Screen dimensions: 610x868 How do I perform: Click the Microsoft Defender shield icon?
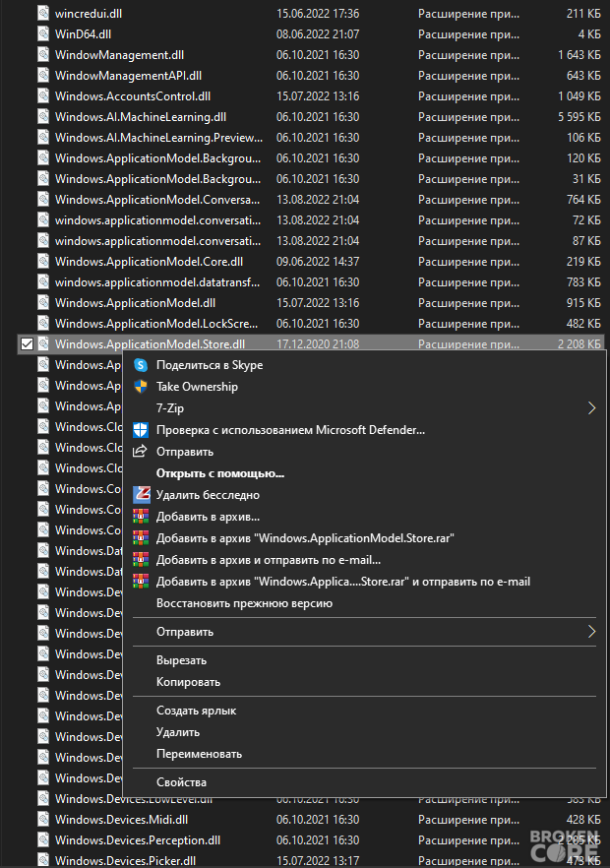(141, 430)
